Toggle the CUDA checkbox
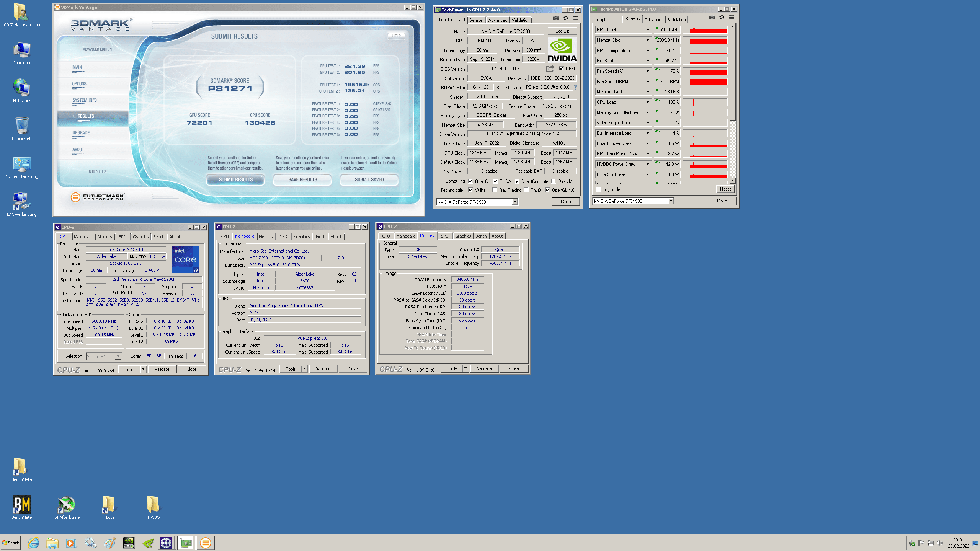 click(495, 181)
